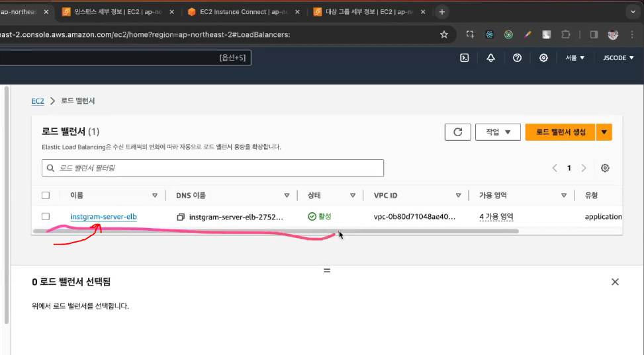Select all load balancers checkbox

pos(46,196)
